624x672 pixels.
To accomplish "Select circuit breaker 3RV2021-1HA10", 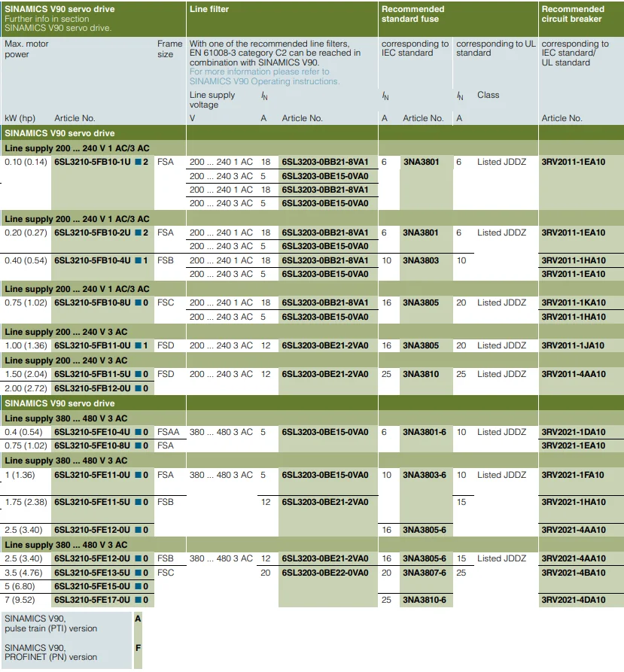I will coord(574,502).
